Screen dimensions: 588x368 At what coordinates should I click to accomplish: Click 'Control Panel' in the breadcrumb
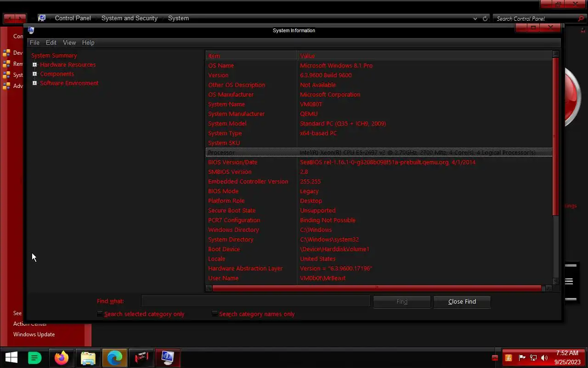pos(73,18)
